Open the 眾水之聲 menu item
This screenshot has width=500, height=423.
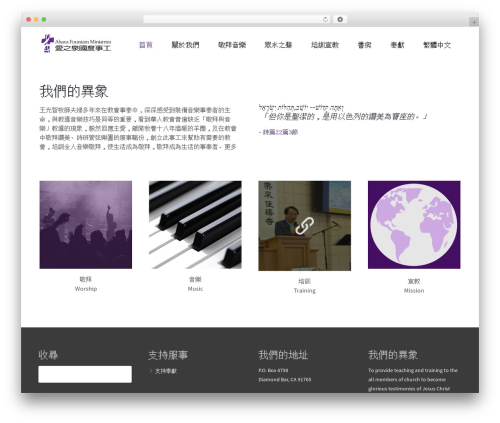point(278,45)
